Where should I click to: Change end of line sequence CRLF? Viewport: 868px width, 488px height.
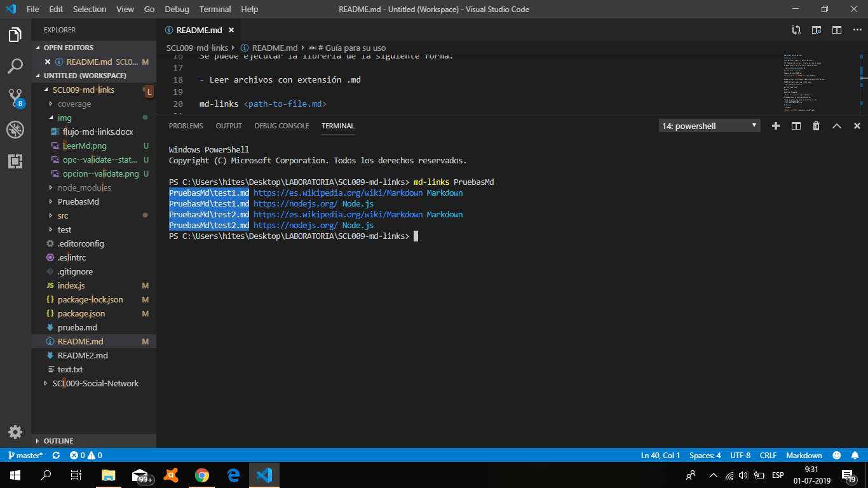click(768, 455)
